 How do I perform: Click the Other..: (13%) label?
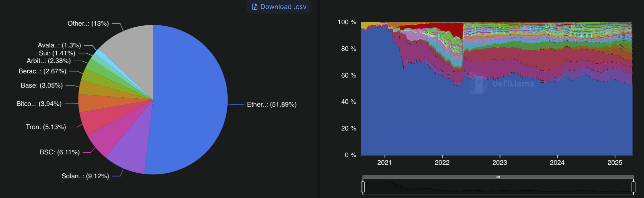tap(88, 24)
